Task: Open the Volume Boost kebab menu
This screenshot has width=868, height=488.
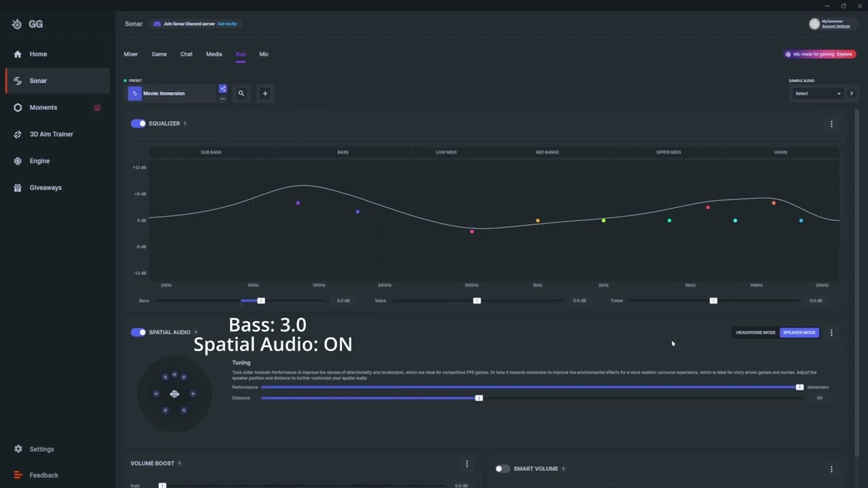Action: click(467, 464)
